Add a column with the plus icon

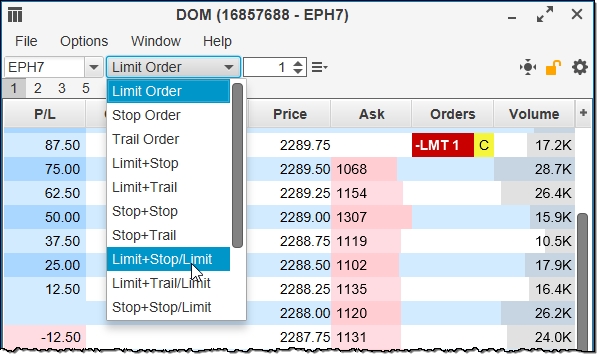click(583, 113)
